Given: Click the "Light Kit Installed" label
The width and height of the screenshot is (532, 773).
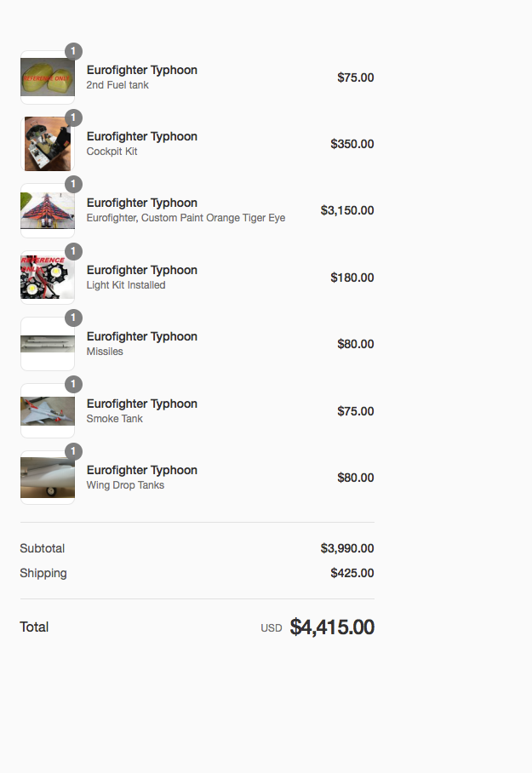Looking at the screenshot, I should tap(126, 285).
